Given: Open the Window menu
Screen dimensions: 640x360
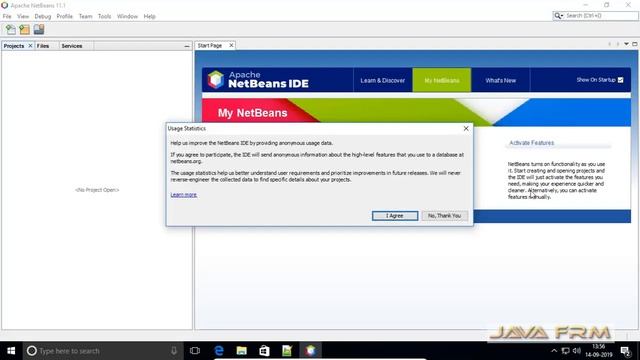Looking at the screenshot, I should pos(127,16).
